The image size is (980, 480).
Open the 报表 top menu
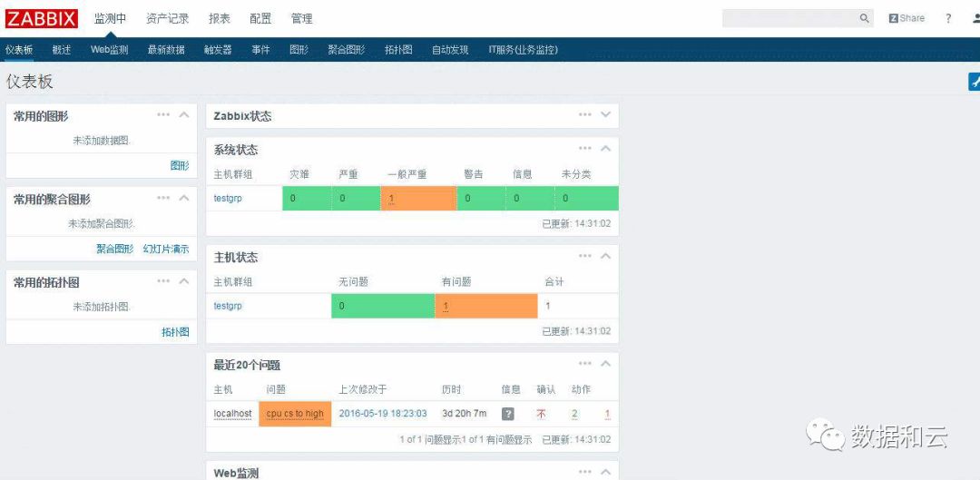coord(220,19)
